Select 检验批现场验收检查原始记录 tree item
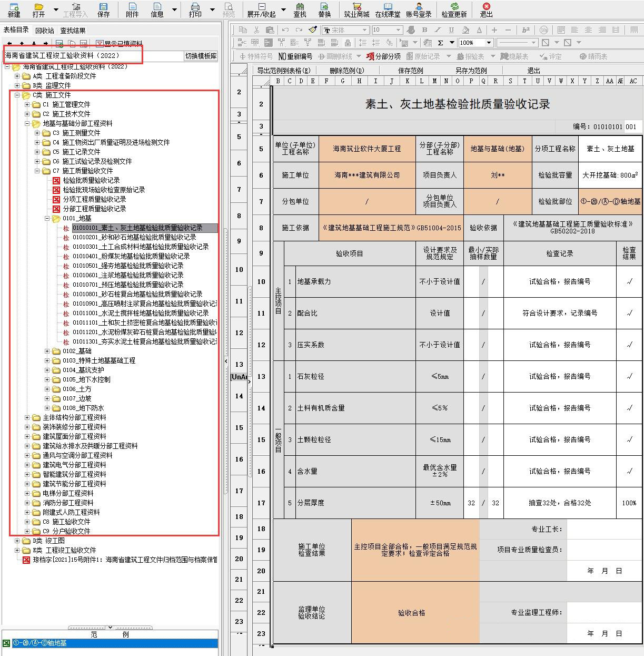644x656 pixels. pos(104,190)
